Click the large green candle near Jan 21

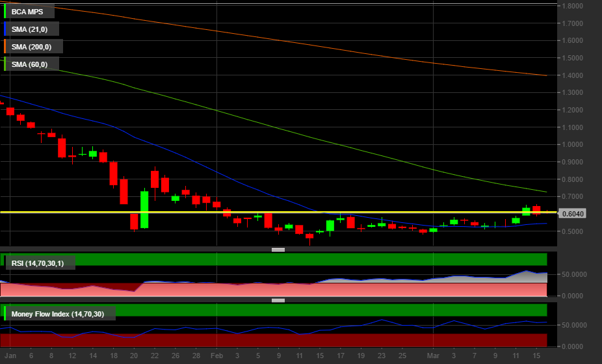(x=144, y=210)
